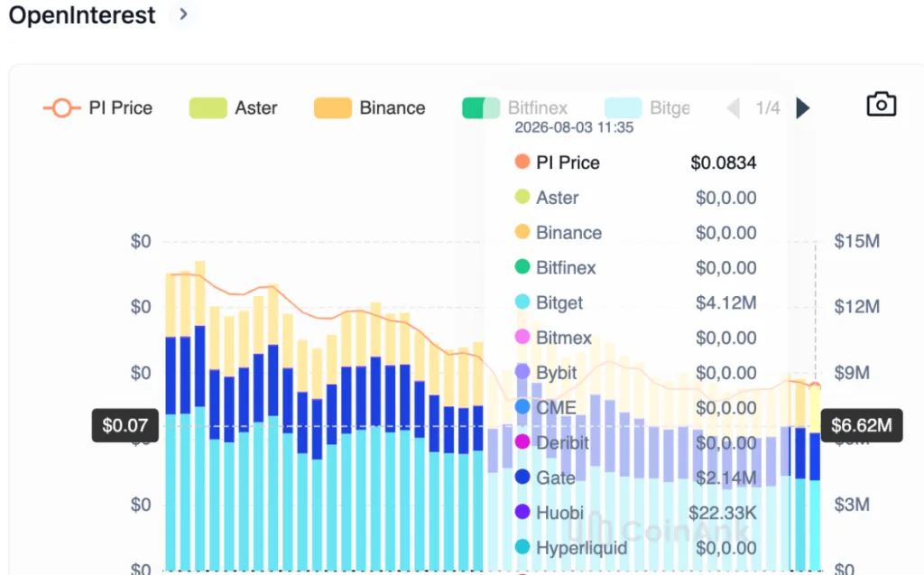The width and height of the screenshot is (924, 575).
Task: Click Gate $2.14M tooltip row
Action: click(x=635, y=478)
